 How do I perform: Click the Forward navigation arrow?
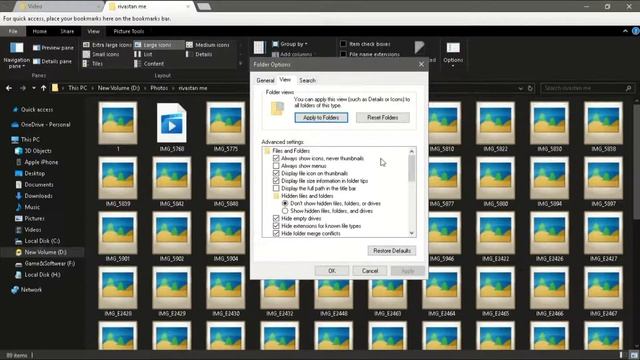point(22,88)
